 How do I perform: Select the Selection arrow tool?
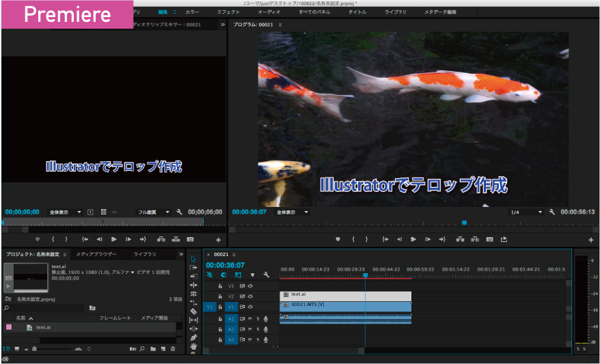[193, 259]
